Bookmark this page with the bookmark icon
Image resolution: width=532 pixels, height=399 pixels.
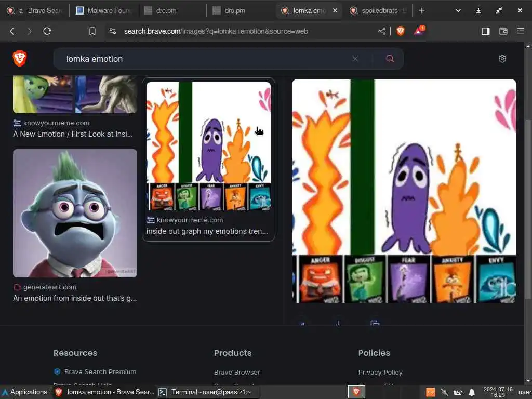tap(92, 31)
